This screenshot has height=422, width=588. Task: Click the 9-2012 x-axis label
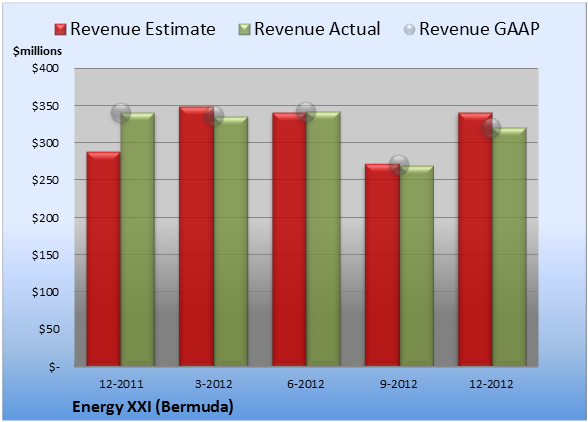pyautogui.click(x=399, y=384)
